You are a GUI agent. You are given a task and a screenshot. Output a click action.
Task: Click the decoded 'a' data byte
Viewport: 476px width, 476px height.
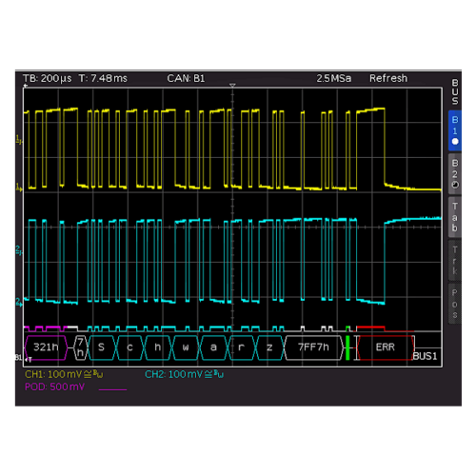click(213, 347)
